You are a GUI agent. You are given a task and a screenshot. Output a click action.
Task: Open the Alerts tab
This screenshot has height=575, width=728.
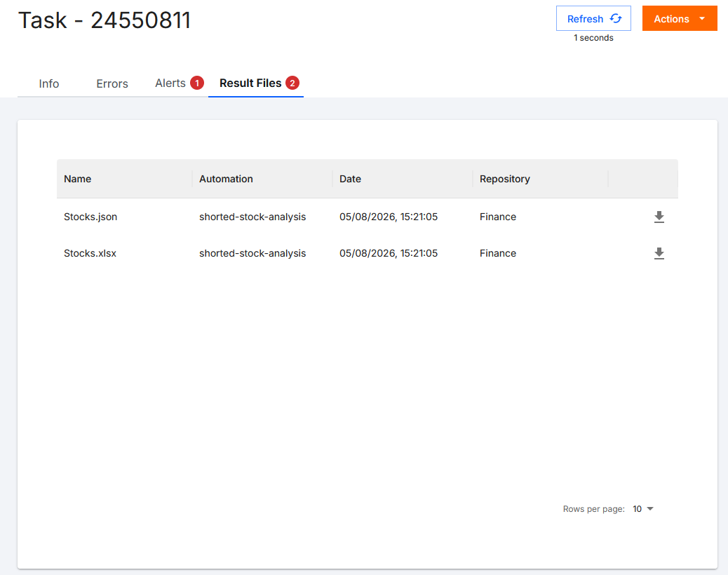(179, 83)
